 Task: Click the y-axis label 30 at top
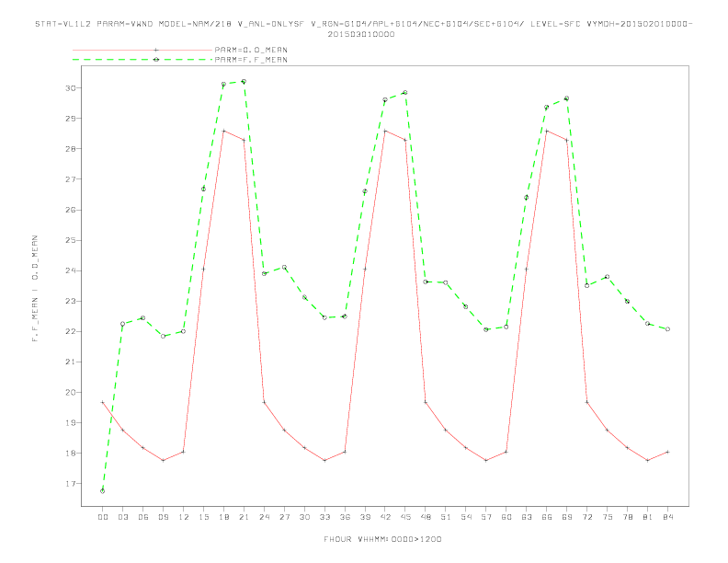(x=70, y=88)
